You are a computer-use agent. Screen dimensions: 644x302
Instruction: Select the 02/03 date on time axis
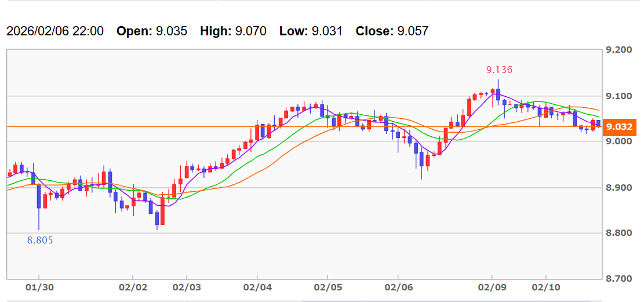click(186, 287)
